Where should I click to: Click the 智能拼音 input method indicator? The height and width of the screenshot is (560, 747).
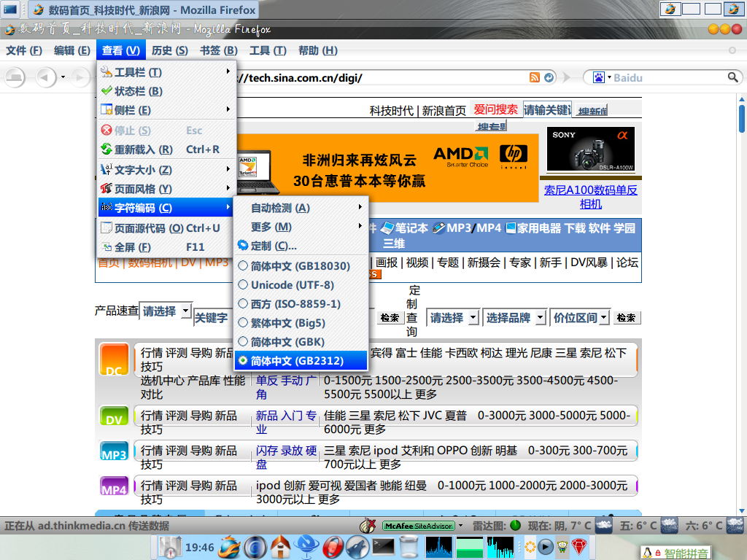pyautogui.click(x=676, y=553)
